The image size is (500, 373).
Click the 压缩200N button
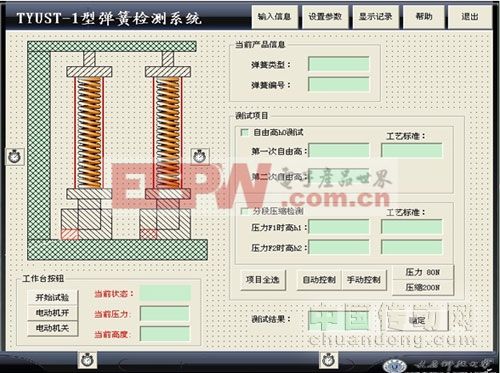pyautogui.click(x=423, y=287)
